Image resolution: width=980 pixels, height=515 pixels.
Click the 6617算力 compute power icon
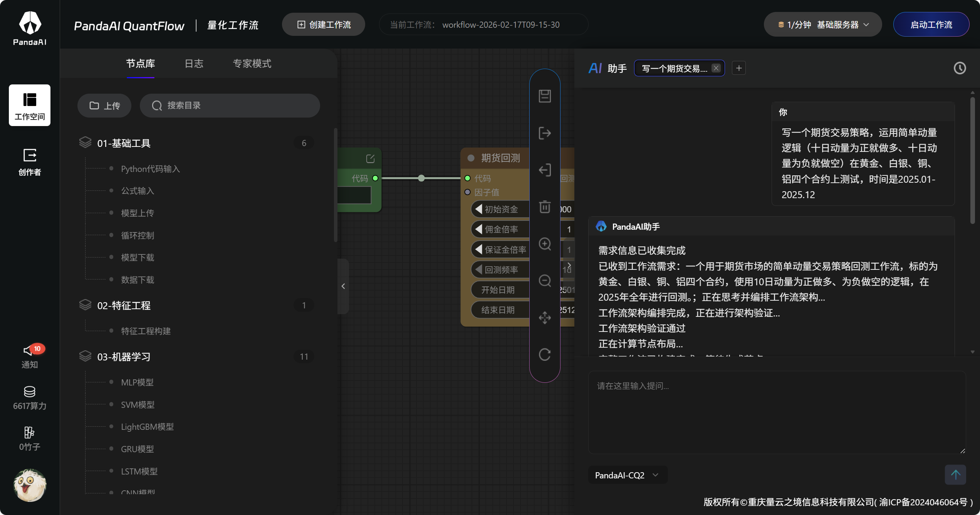point(30,398)
